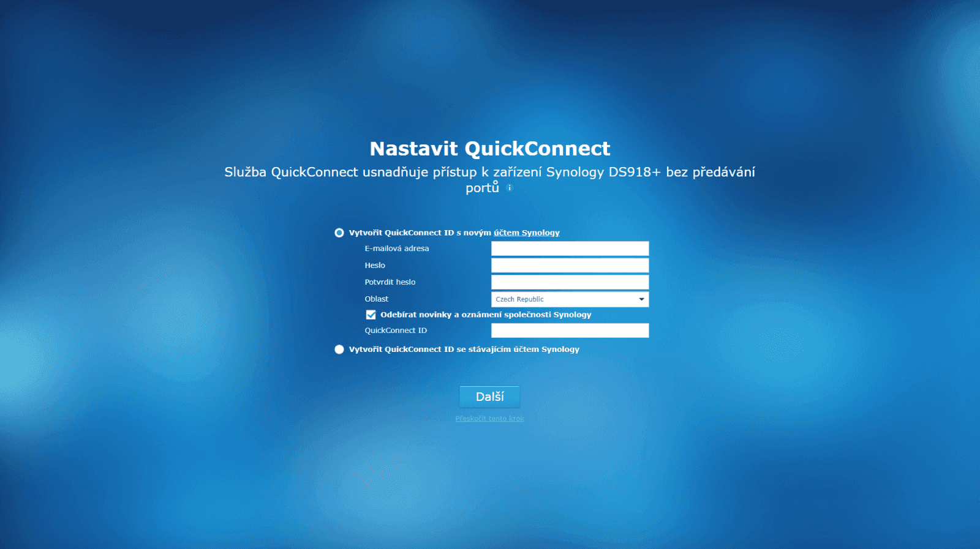Click the Další button

(490, 397)
